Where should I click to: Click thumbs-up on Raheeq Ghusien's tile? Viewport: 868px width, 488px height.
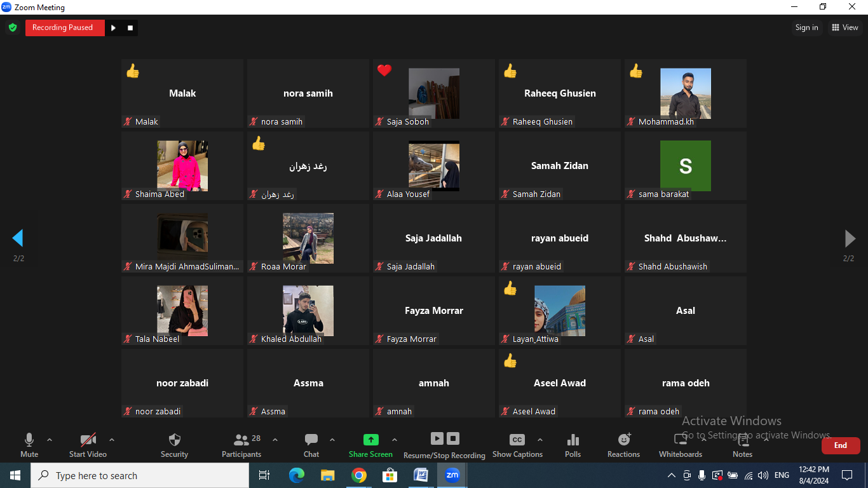(x=510, y=71)
